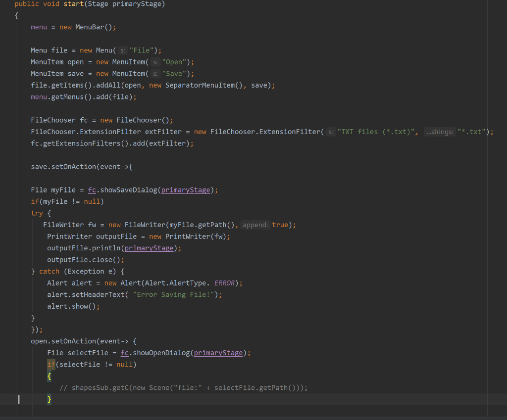This screenshot has height=420, width=507.
Task: Click underlined fc before showOpenDialog
Action: (124, 352)
